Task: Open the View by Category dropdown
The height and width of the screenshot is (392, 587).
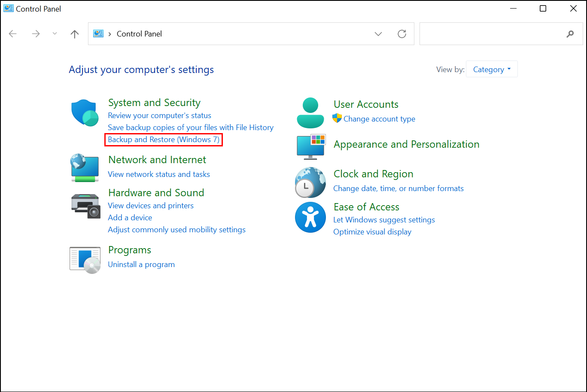Action: [x=492, y=69]
